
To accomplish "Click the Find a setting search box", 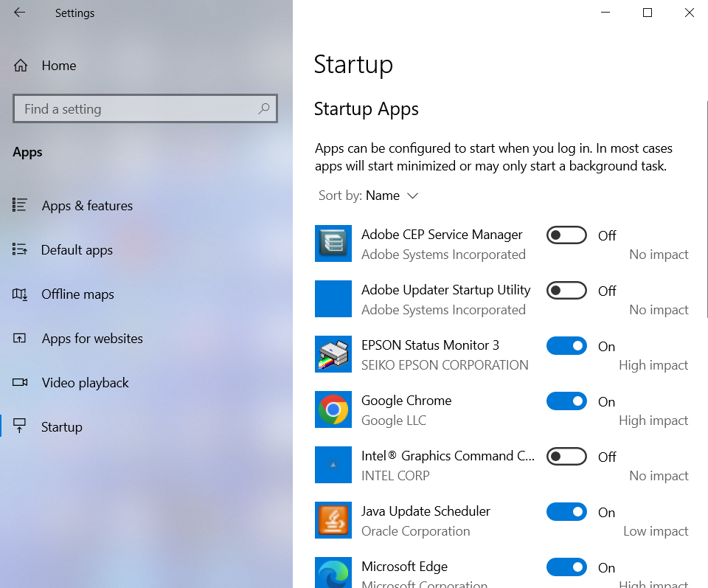I will click(x=145, y=108).
